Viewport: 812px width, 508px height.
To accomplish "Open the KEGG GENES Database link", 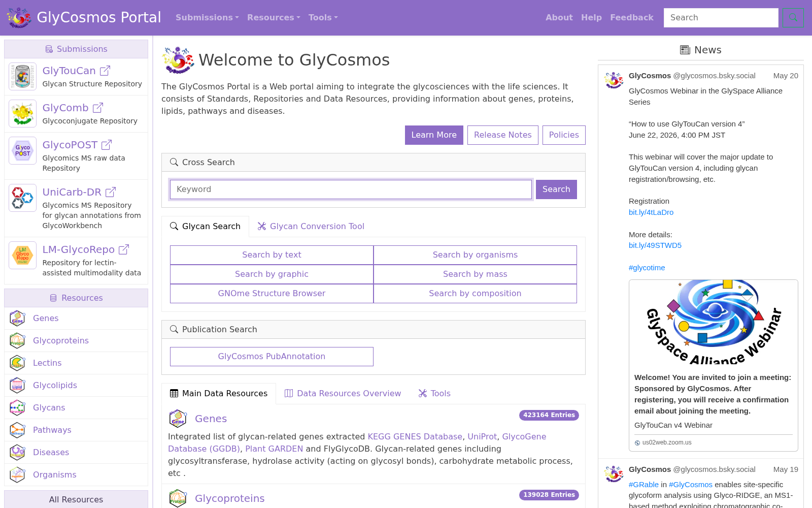I will [x=415, y=437].
